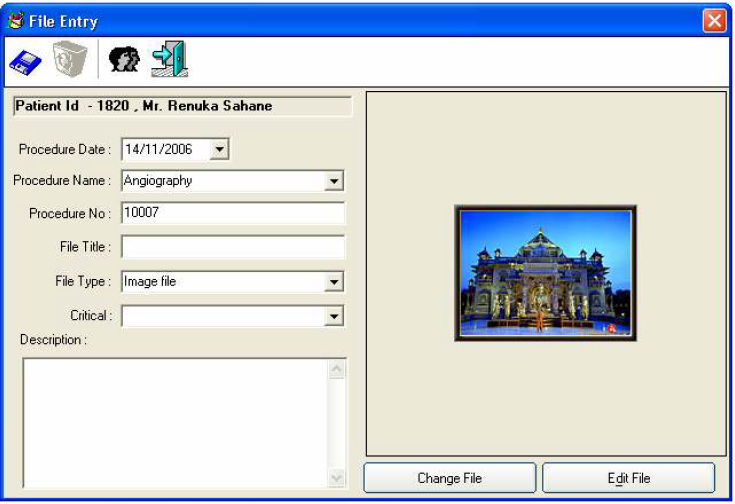
Task: Focus the empty File Title field
Action: point(232,247)
